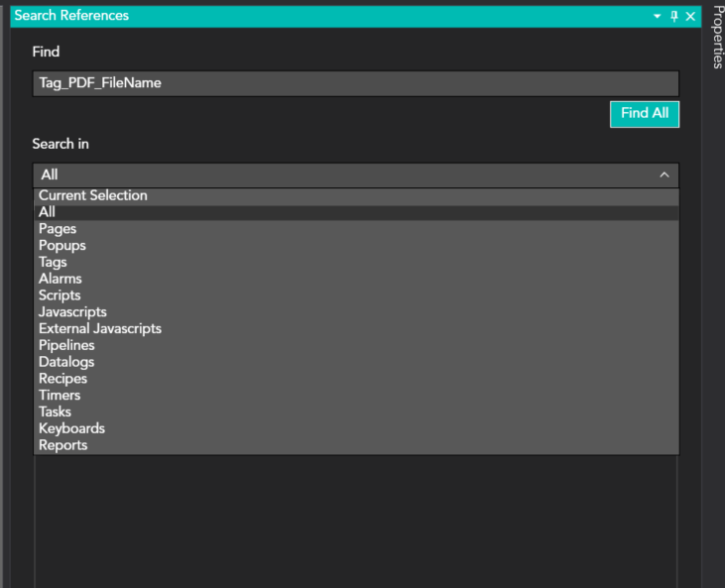Select All option in the dropdown list
725x588 pixels.
coord(48,212)
